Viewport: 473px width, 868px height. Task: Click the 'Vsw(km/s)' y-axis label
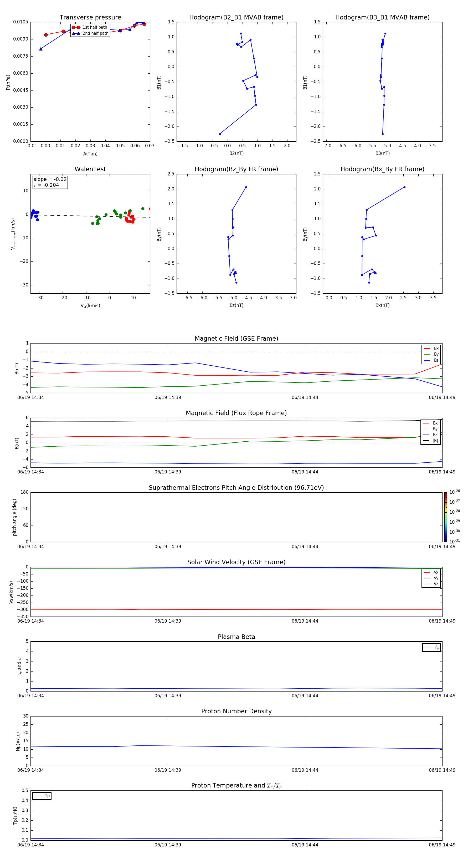click(11, 592)
